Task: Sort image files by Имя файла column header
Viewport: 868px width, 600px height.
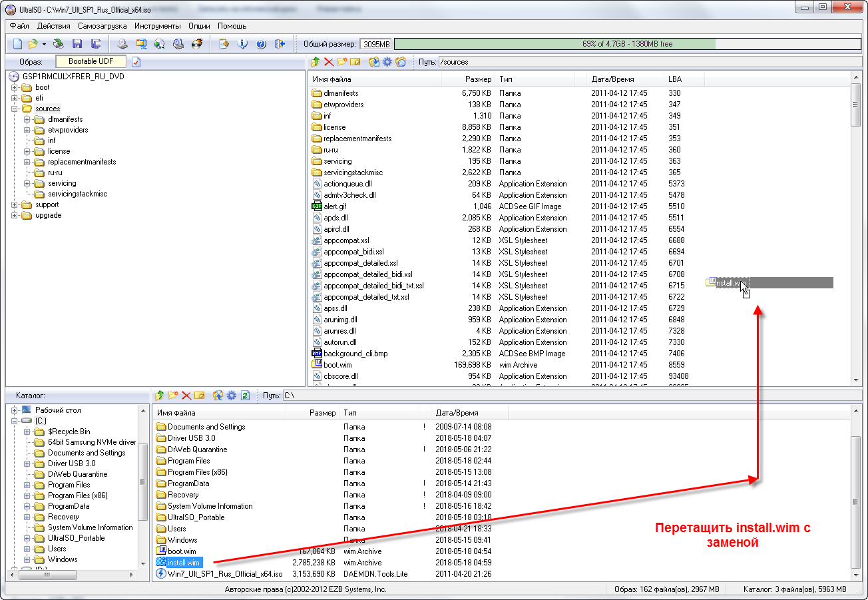Action: pos(375,79)
